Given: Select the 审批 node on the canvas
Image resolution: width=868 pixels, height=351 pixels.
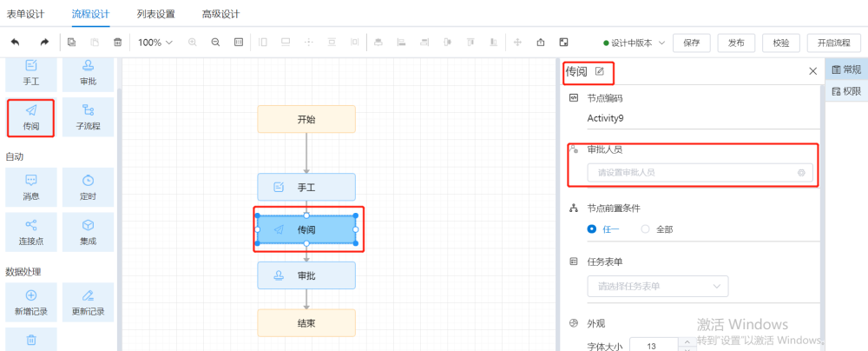Looking at the screenshot, I should (x=306, y=275).
